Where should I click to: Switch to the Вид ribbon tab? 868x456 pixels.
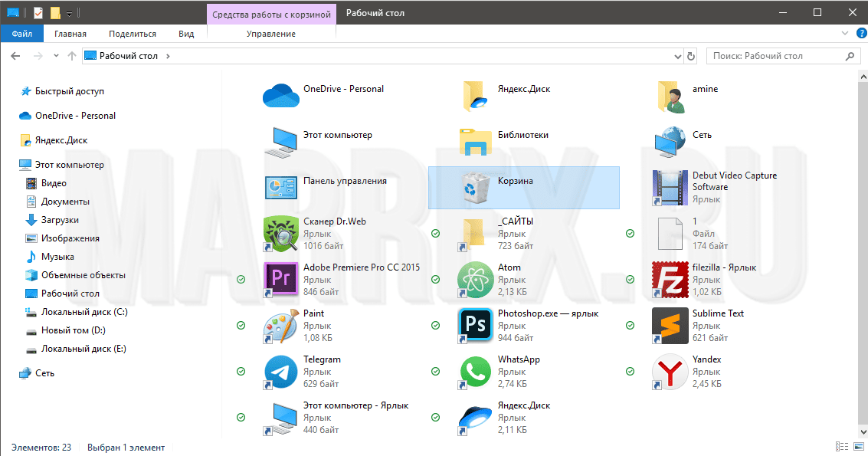click(186, 34)
